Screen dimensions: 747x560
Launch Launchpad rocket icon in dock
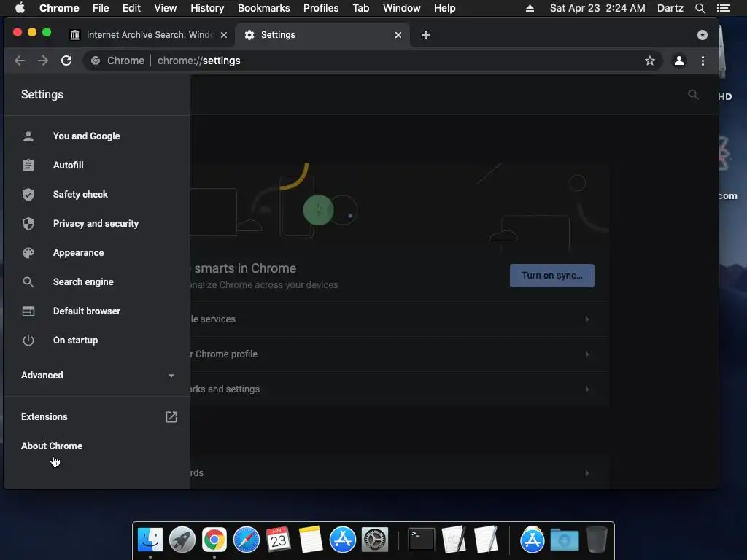(x=182, y=540)
